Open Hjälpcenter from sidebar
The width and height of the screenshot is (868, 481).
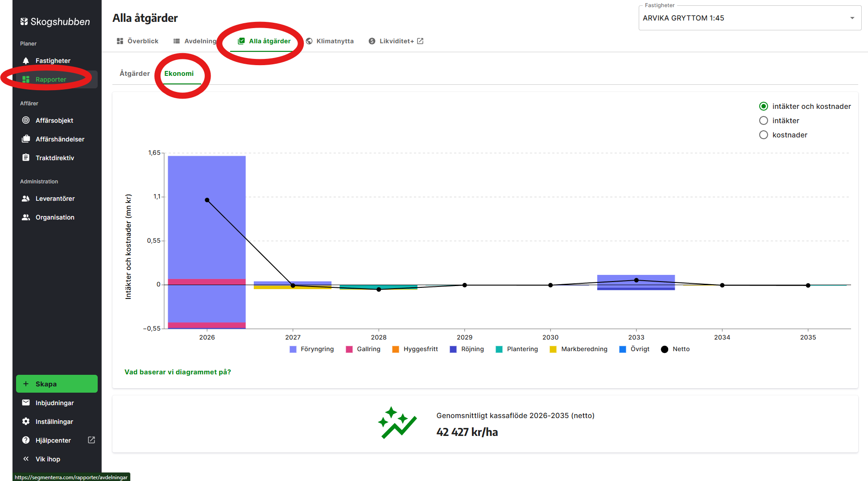[57, 440]
